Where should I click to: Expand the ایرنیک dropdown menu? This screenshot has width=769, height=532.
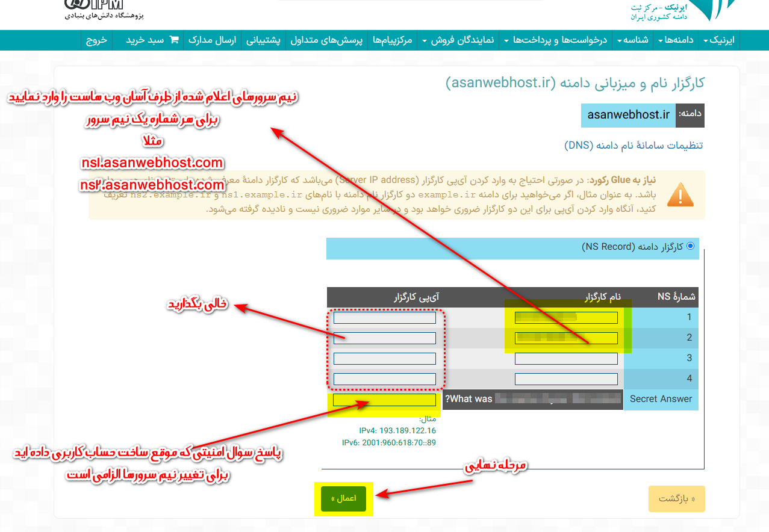point(721,40)
